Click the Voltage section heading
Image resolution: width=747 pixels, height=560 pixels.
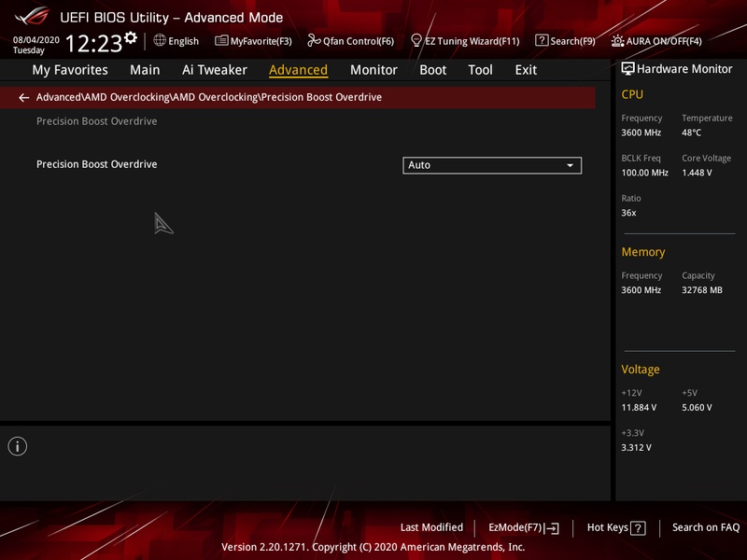pos(641,370)
